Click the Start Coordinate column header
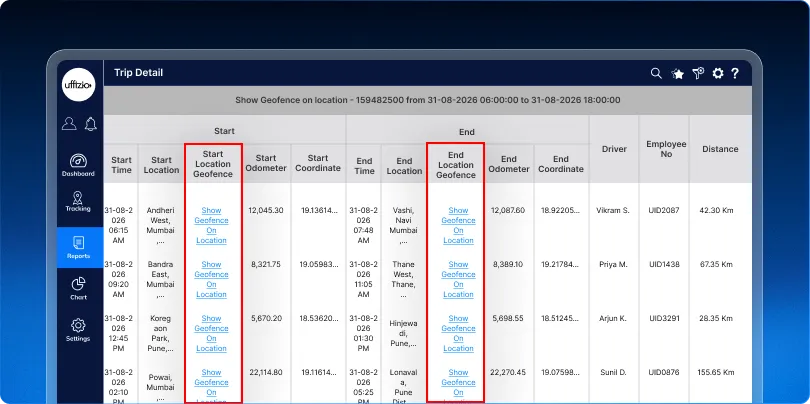This screenshot has width=810, height=404. (318, 163)
